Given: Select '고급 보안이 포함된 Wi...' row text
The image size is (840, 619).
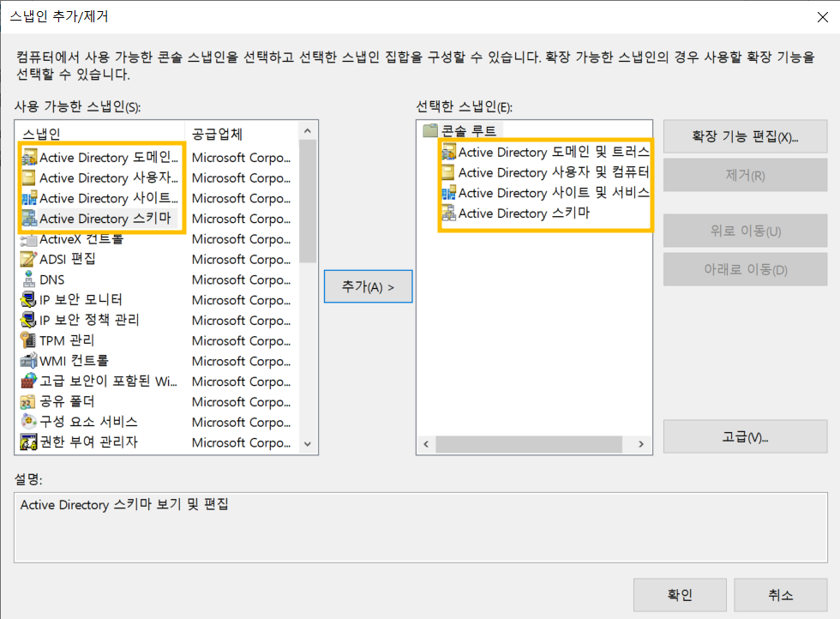Looking at the screenshot, I should click(x=108, y=382).
